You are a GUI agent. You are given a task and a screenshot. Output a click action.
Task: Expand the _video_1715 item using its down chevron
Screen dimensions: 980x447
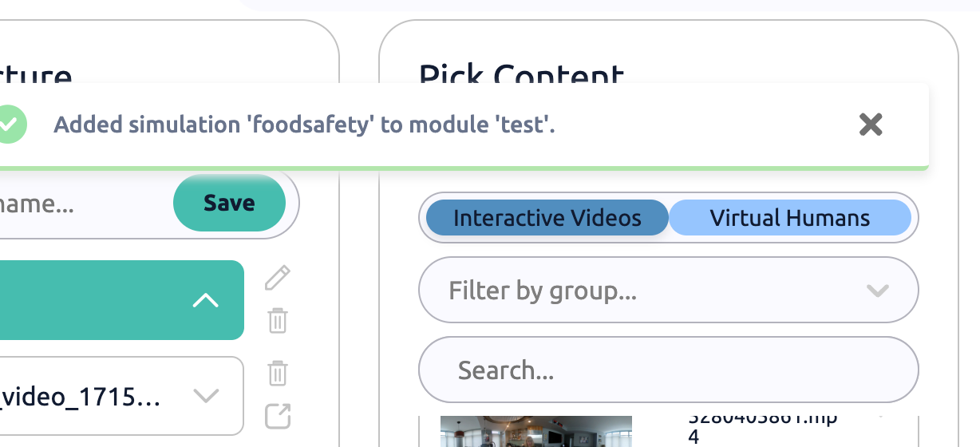tap(206, 396)
